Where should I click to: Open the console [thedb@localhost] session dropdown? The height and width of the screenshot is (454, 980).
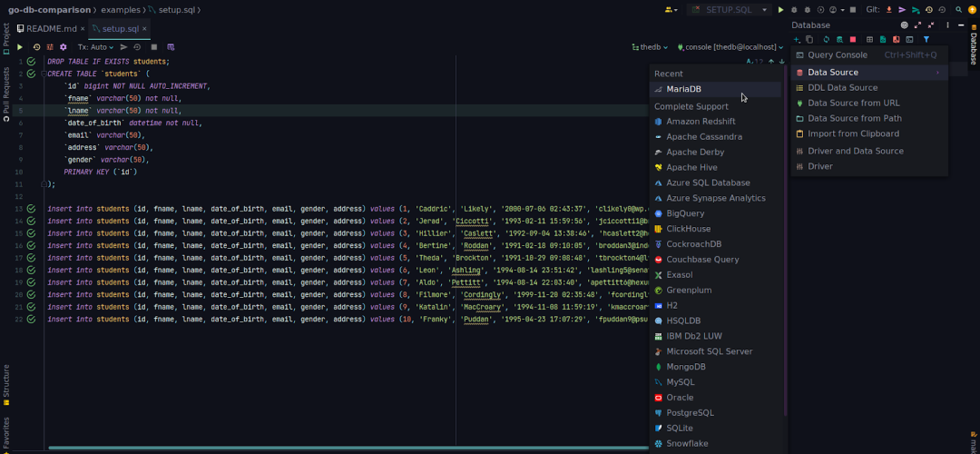(730, 47)
